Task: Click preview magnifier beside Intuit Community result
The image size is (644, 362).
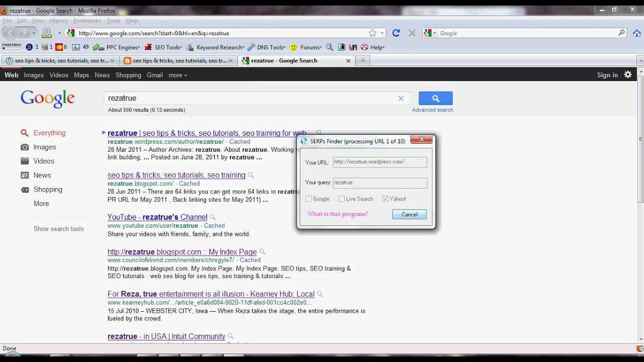Action: point(230,336)
